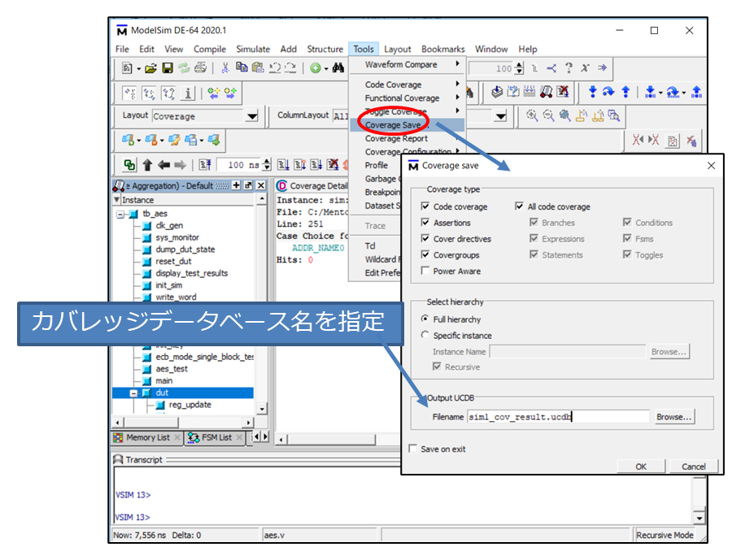Click the blue Step Into down-arrow icon
Screen dimensions: 741x560
coord(593,92)
